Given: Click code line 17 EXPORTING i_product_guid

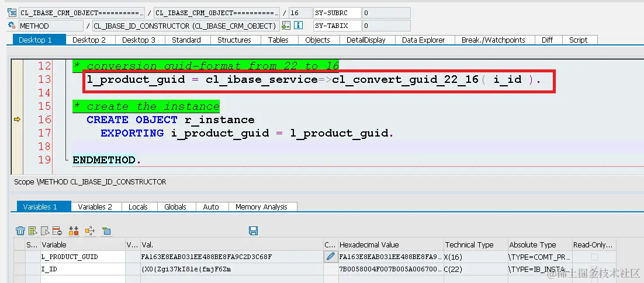Looking at the screenshot, I should (247, 133).
